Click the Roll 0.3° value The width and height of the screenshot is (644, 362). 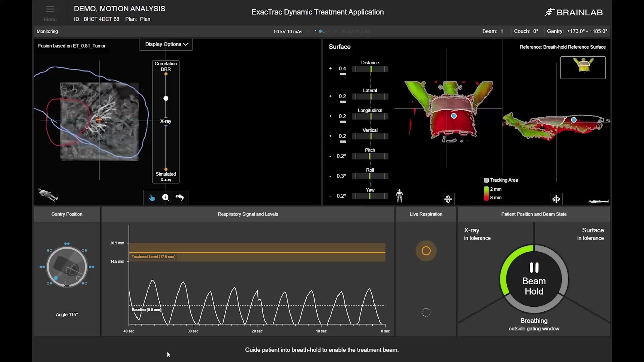(341, 176)
